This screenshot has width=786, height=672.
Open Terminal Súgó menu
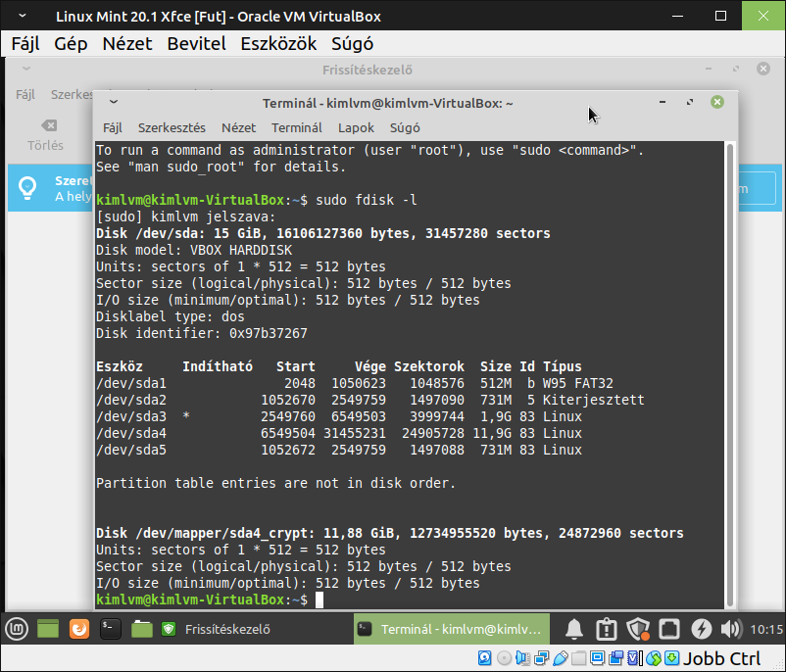(x=405, y=127)
